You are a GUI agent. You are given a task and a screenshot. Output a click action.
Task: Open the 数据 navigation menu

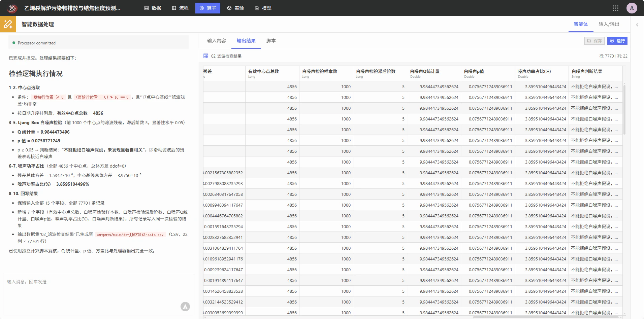[x=153, y=8]
